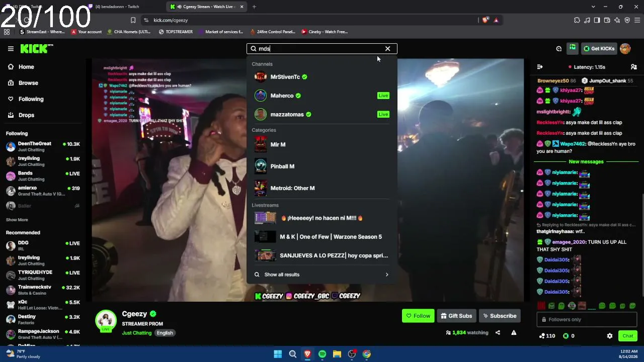Open the browser media control music icon
Image resolution: width=644 pixels, height=362 pixels.
(x=587, y=20)
